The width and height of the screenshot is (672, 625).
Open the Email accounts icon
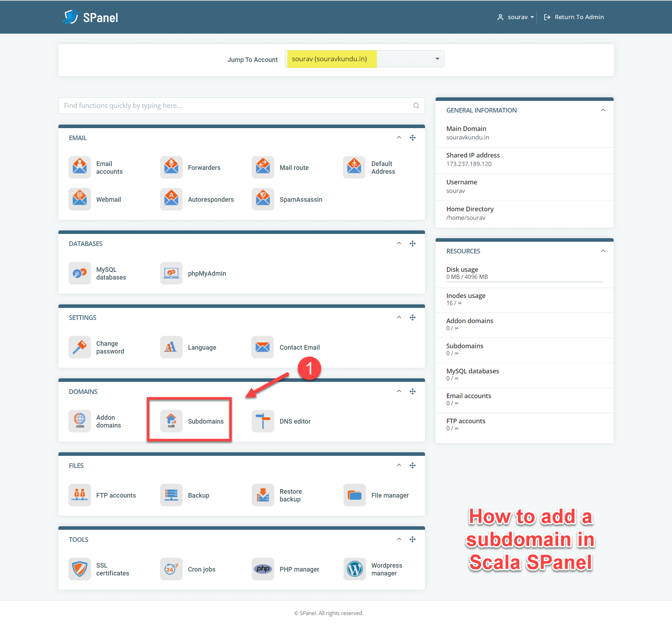(x=80, y=167)
